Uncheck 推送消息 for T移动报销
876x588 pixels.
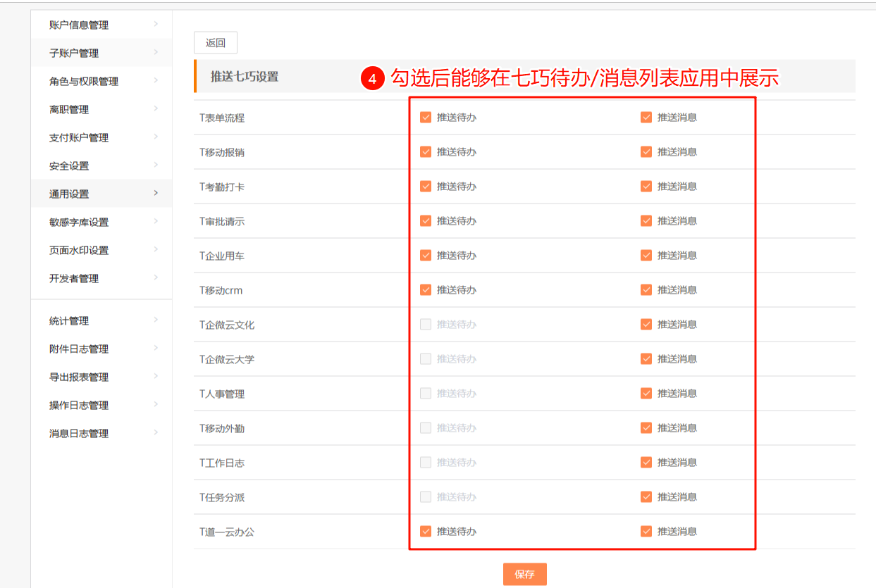[x=646, y=152]
